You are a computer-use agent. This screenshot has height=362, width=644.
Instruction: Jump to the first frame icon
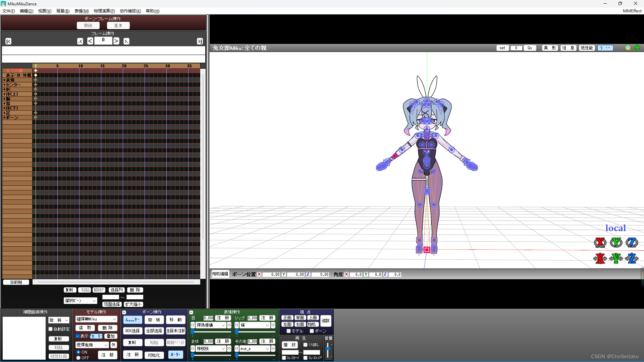click(8, 41)
